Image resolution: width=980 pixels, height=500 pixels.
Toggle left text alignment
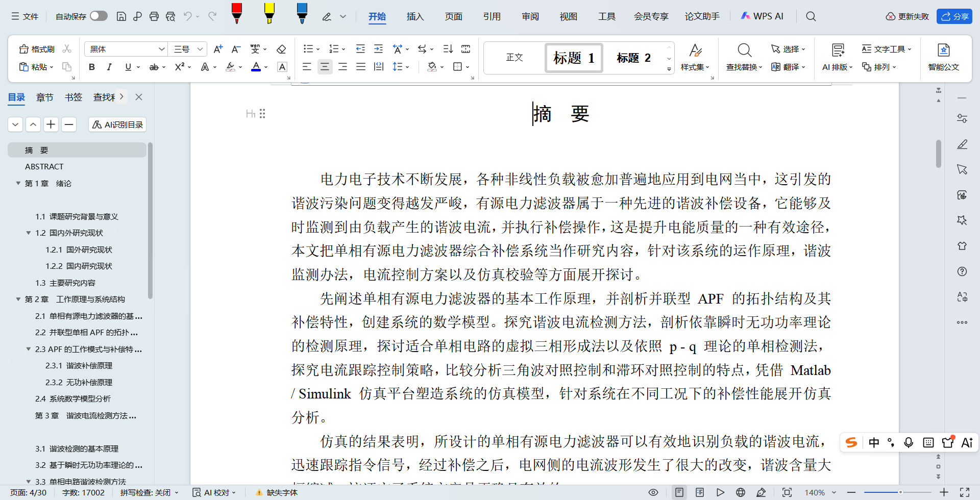tap(307, 67)
